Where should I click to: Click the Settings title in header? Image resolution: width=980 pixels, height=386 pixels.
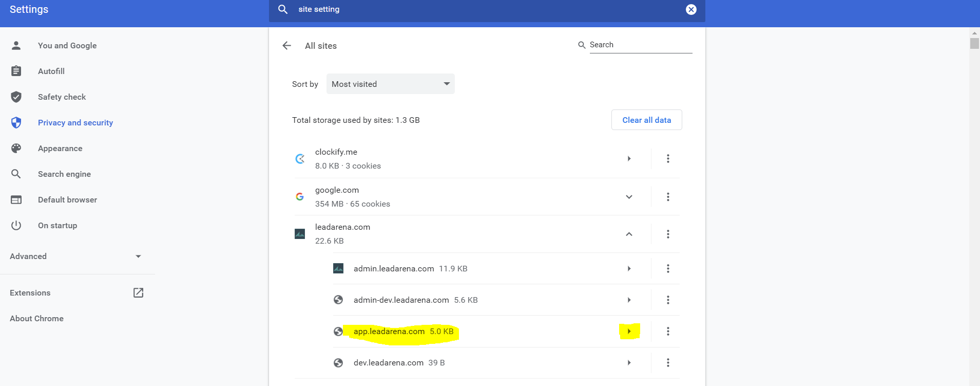click(29, 9)
